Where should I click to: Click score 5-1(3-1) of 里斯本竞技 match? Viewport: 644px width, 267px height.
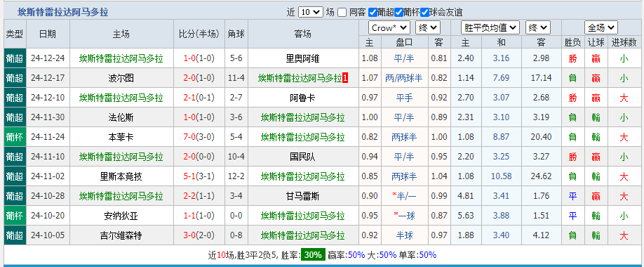(199, 176)
